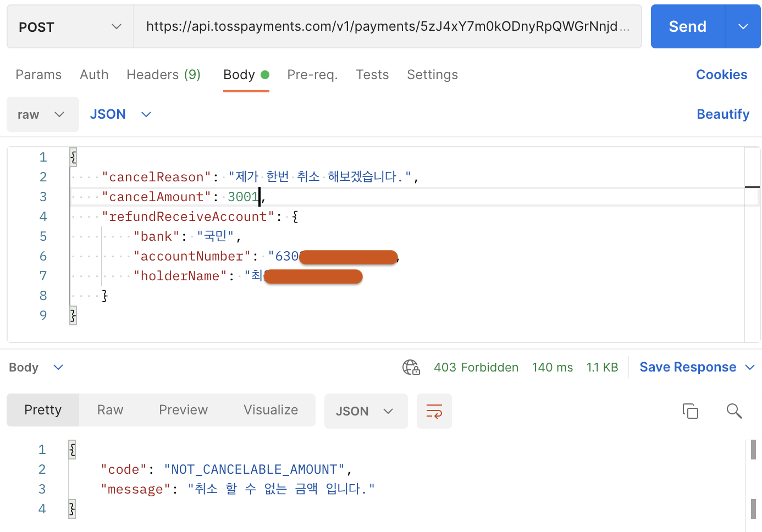Image resolution: width=762 pixels, height=532 pixels.
Task: Click the 1.1 KB response size
Action: coord(602,367)
